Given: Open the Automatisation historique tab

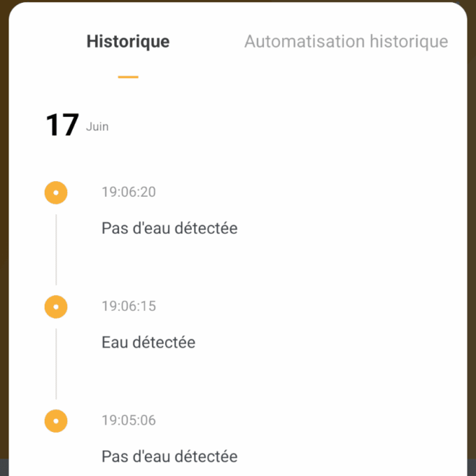Looking at the screenshot, I should 346,42.
